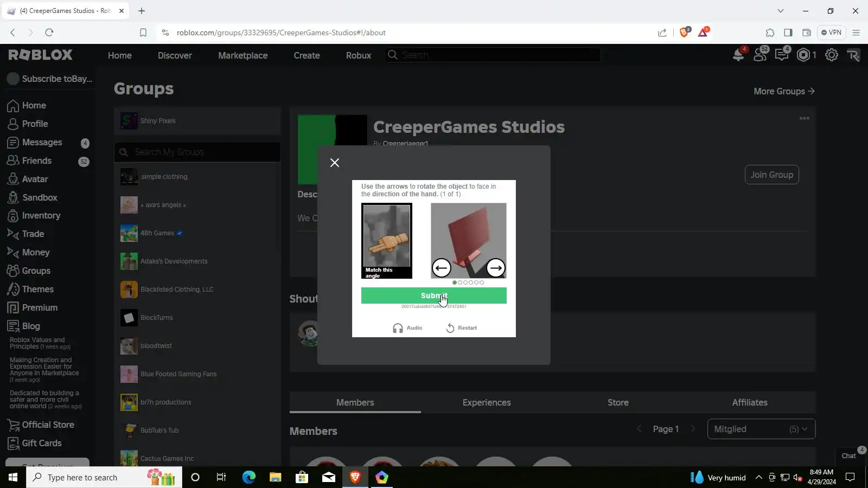868x488 pixels.
Task: Open friend requests icon in header
Action: click(x=760, y=55)
